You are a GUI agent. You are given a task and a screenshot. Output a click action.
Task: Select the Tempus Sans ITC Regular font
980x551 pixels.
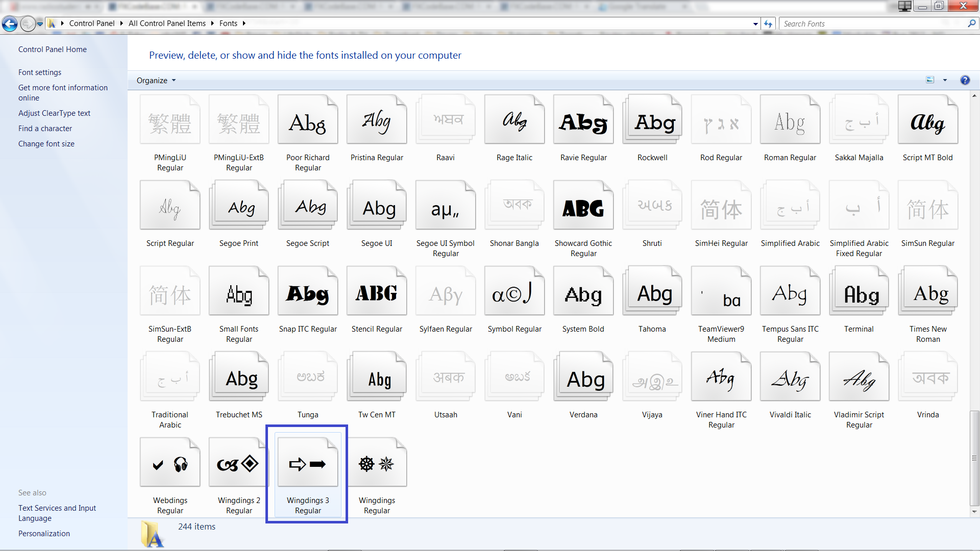coord(790,305)
